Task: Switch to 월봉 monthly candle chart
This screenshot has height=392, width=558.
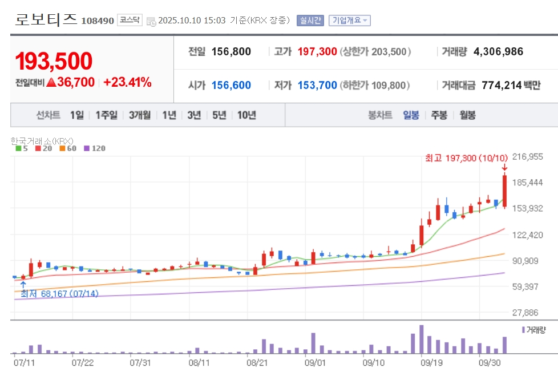Action: point(468,115)
